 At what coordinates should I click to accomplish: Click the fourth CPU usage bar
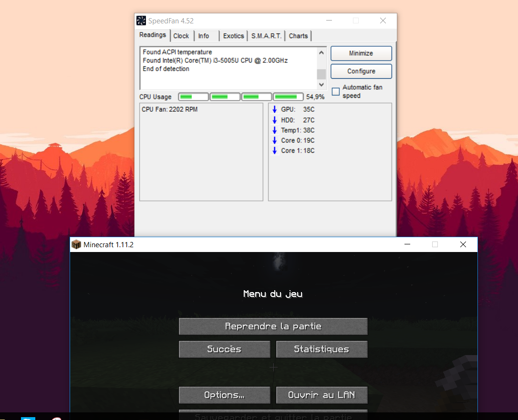[288, 97]
